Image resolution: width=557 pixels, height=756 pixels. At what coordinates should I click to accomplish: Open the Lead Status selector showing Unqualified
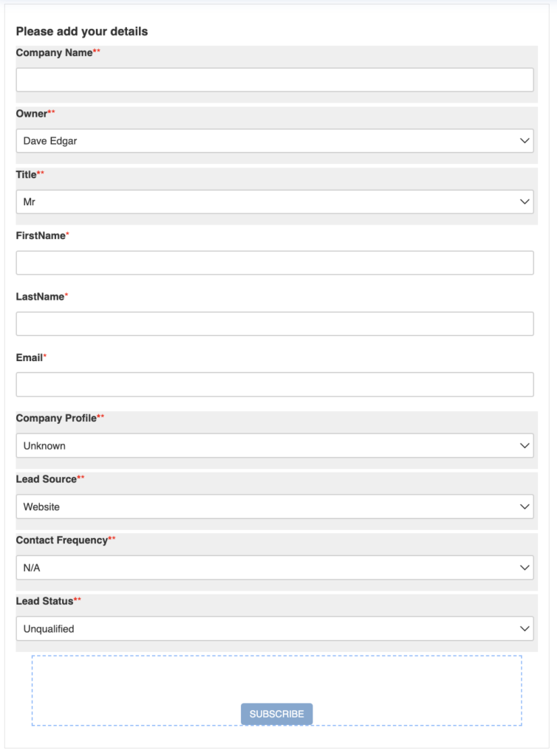(x=273, y=628)
